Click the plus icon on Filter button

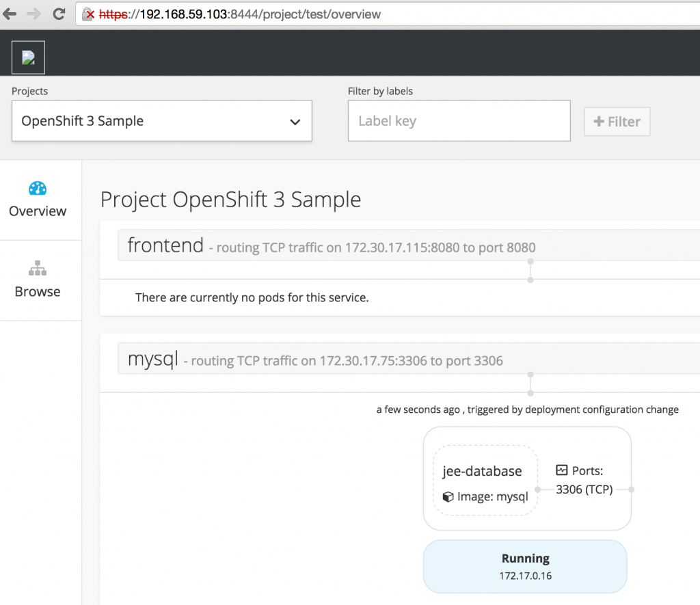point(599,122)
